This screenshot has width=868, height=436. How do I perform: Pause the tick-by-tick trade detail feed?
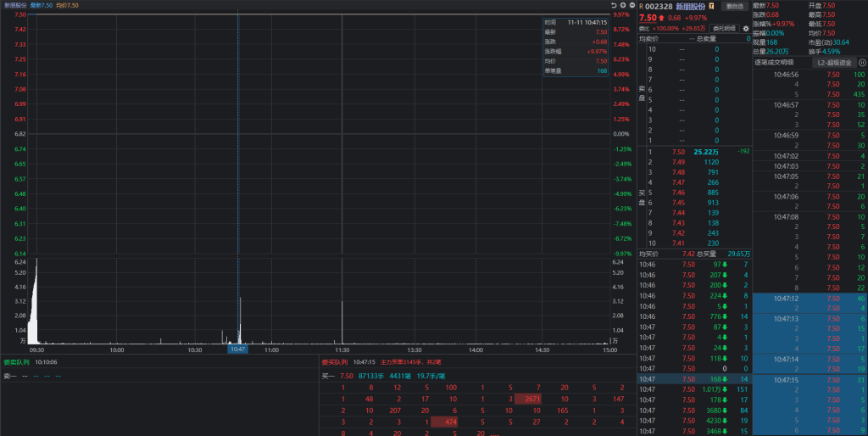pyautogui.click(x=862, y=62)
